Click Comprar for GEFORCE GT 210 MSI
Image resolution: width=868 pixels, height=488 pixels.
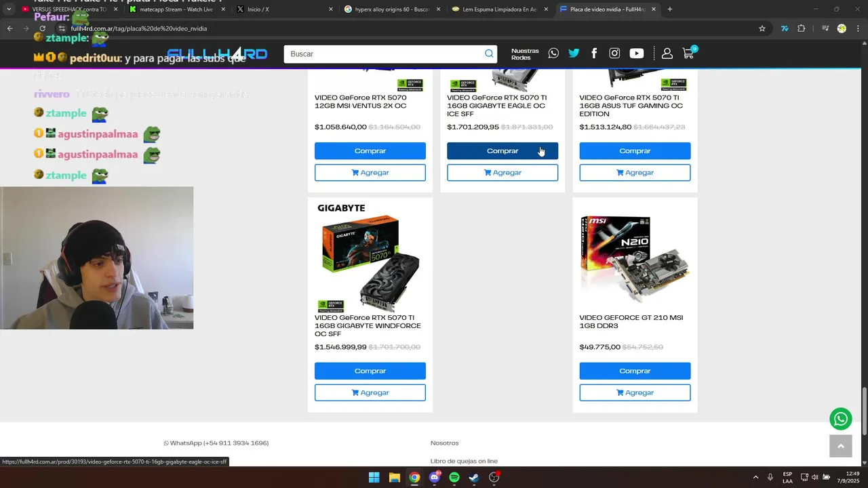tap(635, 371)
